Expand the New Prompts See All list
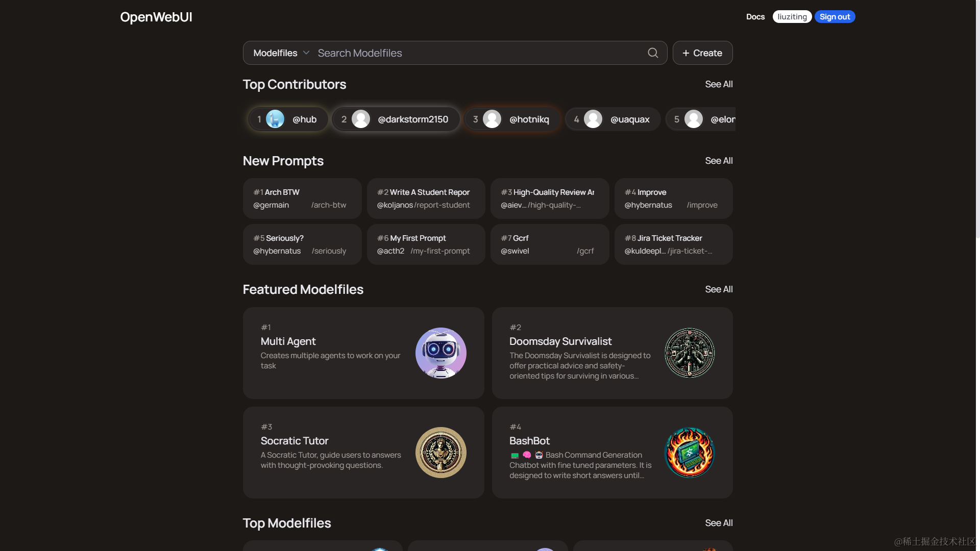The width and height of the screenshot is (980, 551). tap(719, 161)
